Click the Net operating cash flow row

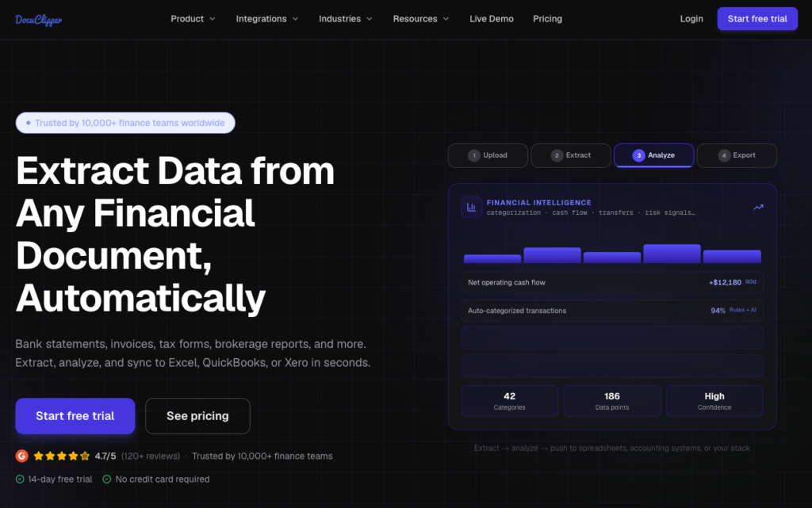(x=612, y=282)
